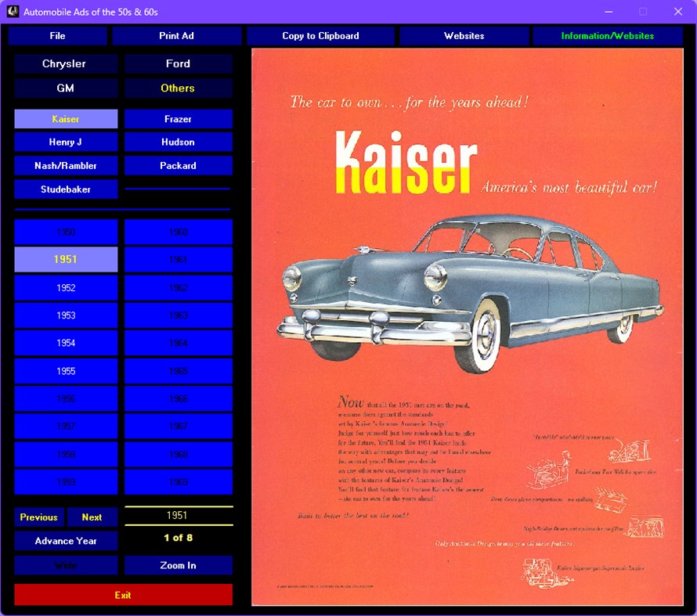
Task: Choose the Studebaker brand
Action: [x=65, y=189]
